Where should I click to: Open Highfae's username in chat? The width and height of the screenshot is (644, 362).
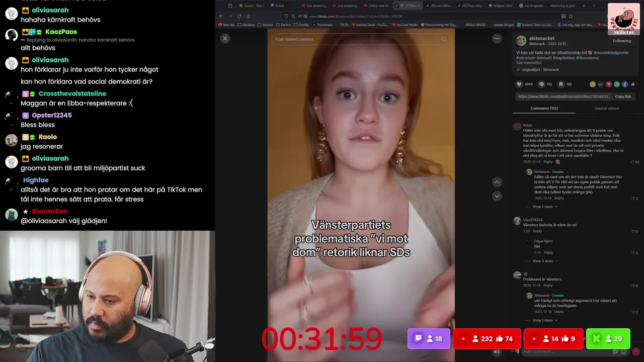[x=36, y=180]
